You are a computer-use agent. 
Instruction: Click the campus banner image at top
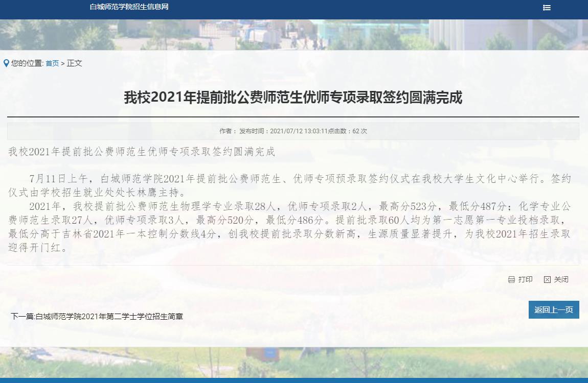pos(294,35)
